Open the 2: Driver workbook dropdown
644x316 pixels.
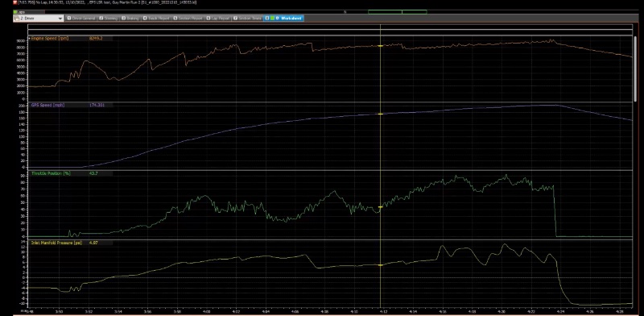click(x=38, y=19)
